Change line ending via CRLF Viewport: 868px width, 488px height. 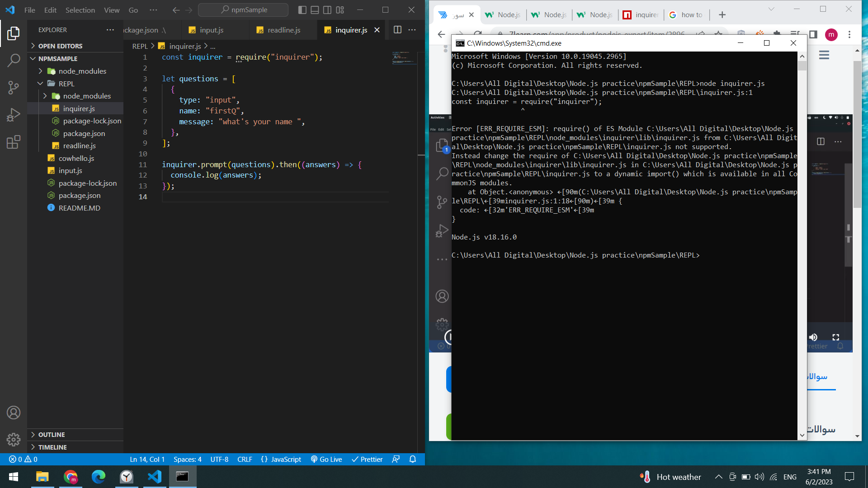click(x=245, y=459)
